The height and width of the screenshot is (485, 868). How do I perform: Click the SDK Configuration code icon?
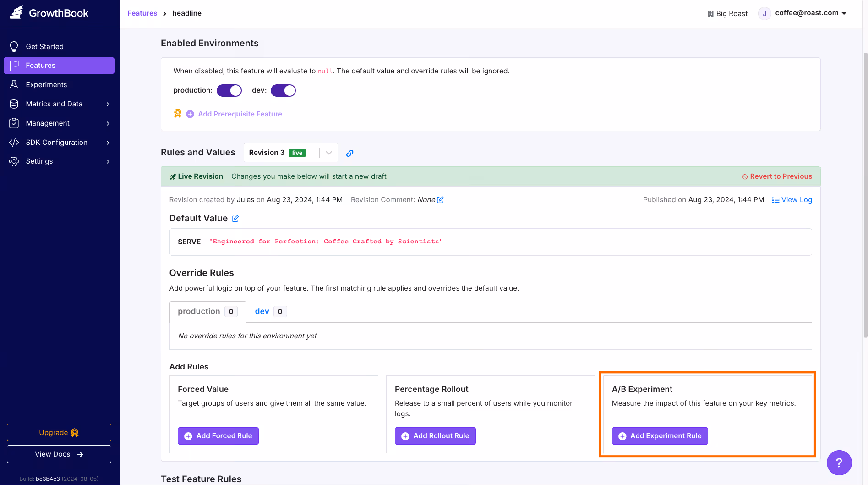click(x=14, y=142)
